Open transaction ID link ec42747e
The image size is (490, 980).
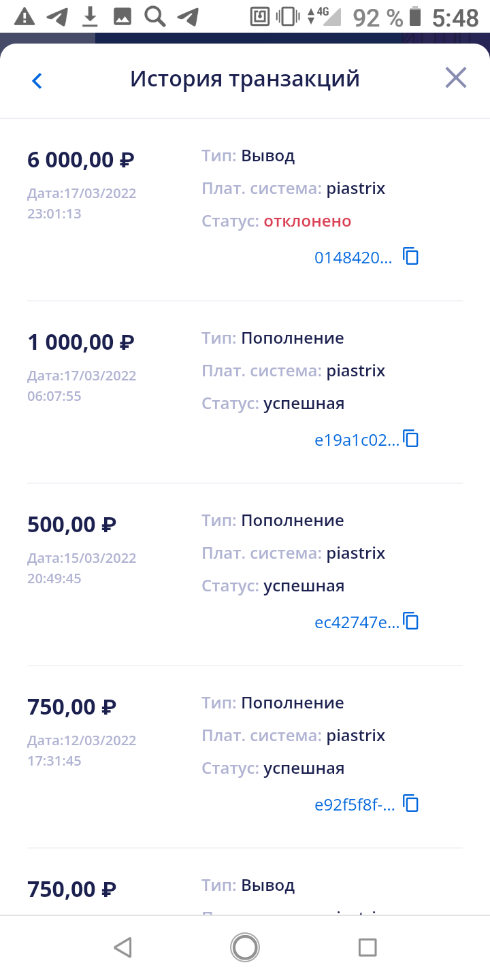pyautogui.click(x=357, y=622)
